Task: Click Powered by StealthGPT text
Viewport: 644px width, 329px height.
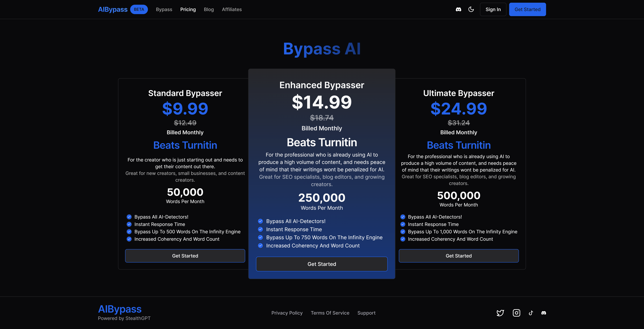Action: (x=124, y=318)
